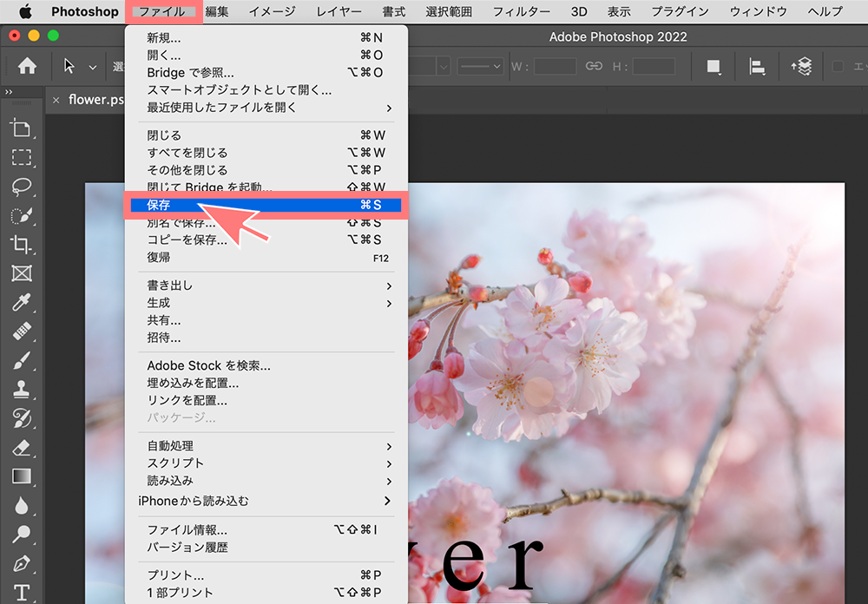Open the 選択範囲 menu
Screen dimensions: 868x604
pos(449,11)
